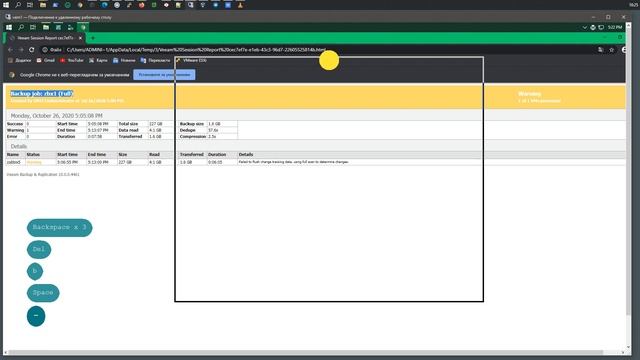This screenshot has width=640, height=360.
Task: Open the YouTube bookmark
Action: (x=72, y=60)
